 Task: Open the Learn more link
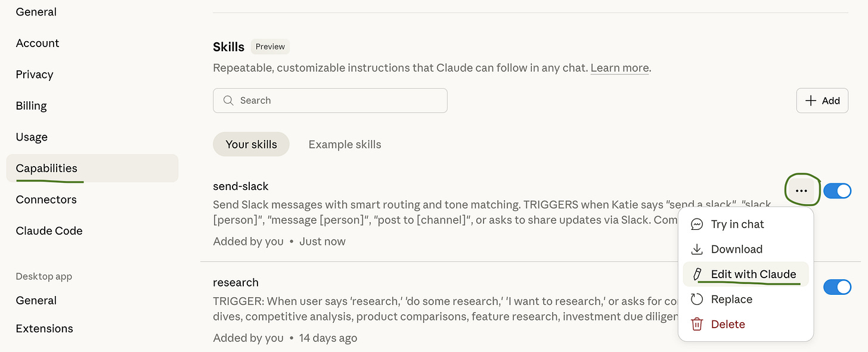click(x=619, y=68)
